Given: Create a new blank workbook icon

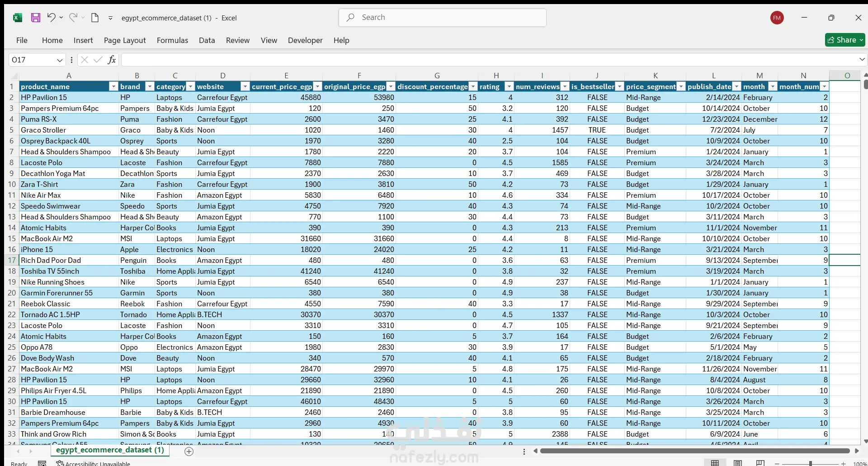Looking at the screenshot, I should click(95, 18).
